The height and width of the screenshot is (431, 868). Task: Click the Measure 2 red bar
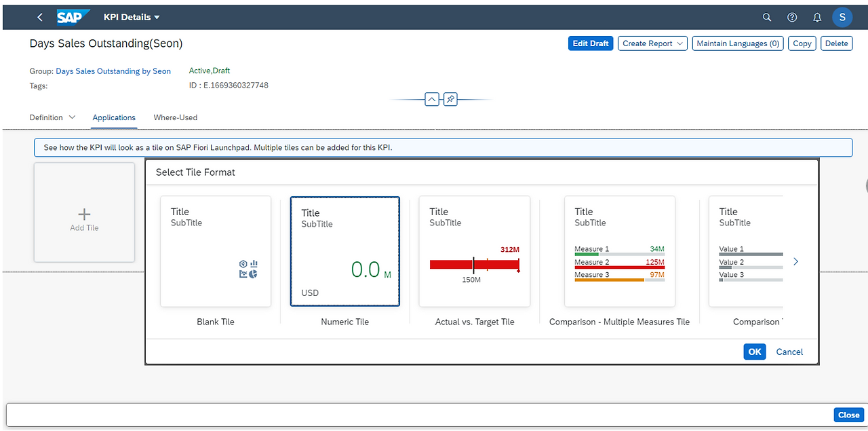620,267
